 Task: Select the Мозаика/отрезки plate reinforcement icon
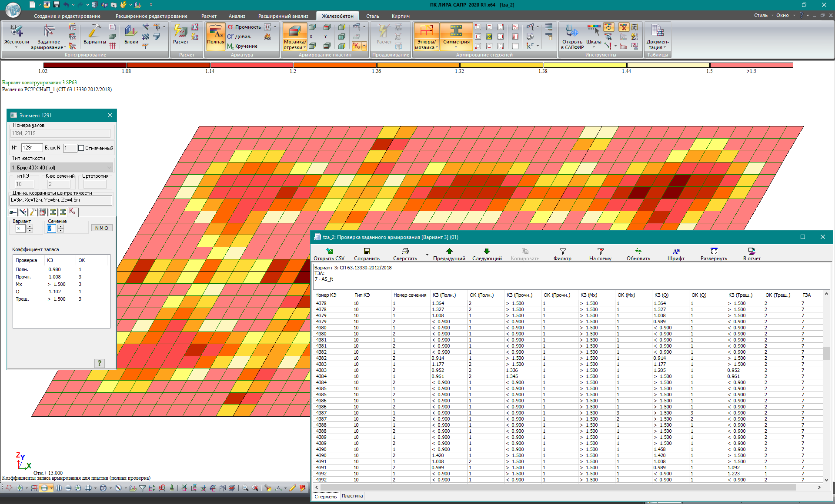pos(294,32)
